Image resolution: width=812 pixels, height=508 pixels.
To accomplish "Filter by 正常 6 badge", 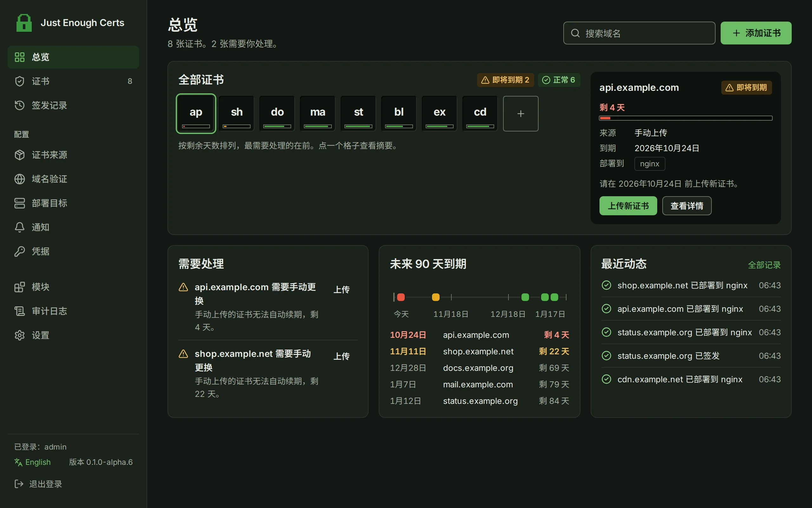I will pos(559,80).
